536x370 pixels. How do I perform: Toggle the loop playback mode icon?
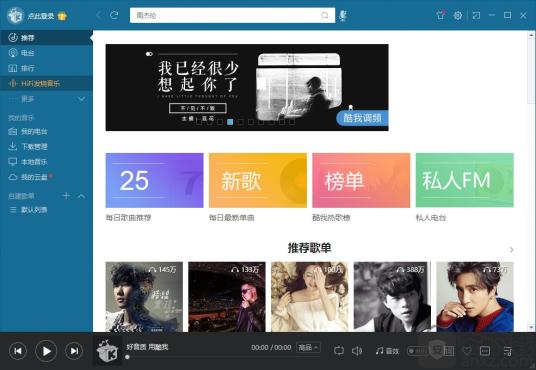pyautogui.click(x=339, y=351)
